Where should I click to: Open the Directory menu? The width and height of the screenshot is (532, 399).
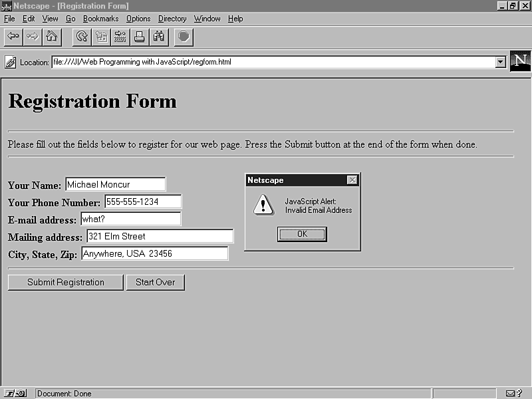click(x=172, y=19)
